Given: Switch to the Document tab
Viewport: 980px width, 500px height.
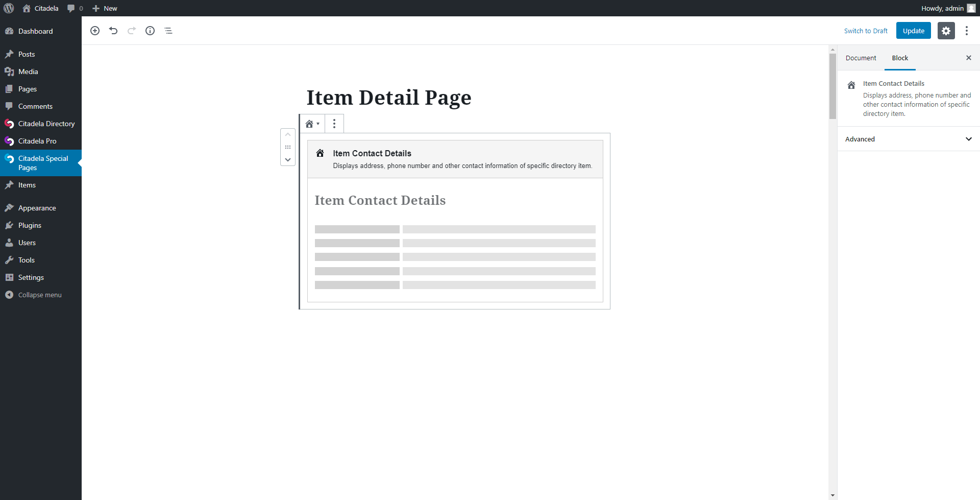Looking at the screenshot, I should tap(861, 58).
